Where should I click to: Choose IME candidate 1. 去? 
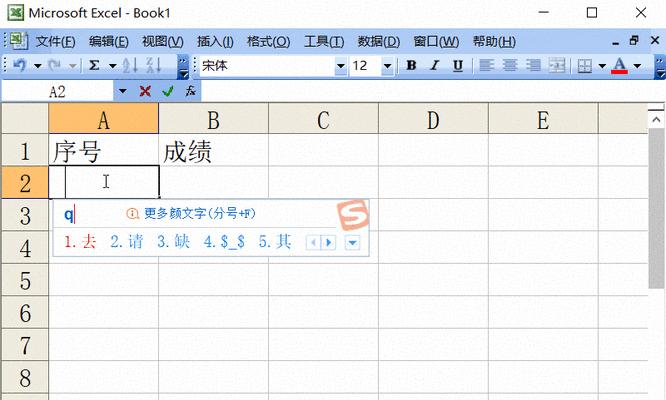(80, 242)
